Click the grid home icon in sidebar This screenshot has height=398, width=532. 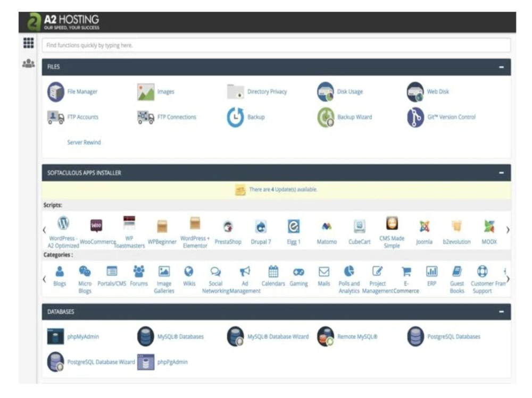pyautogui.click(x=28, y=44)
